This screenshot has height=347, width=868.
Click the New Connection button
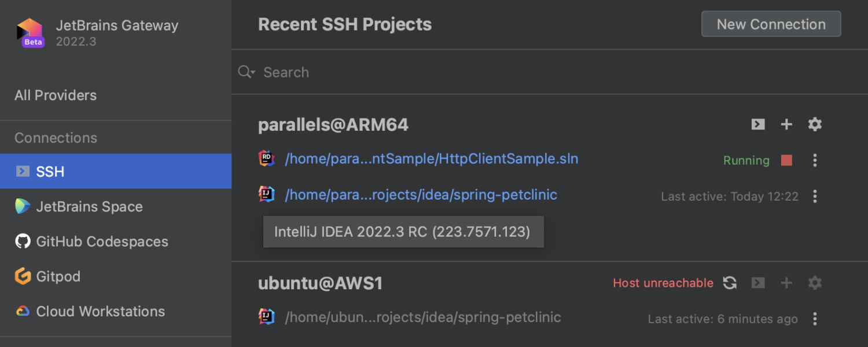[771, 24]
